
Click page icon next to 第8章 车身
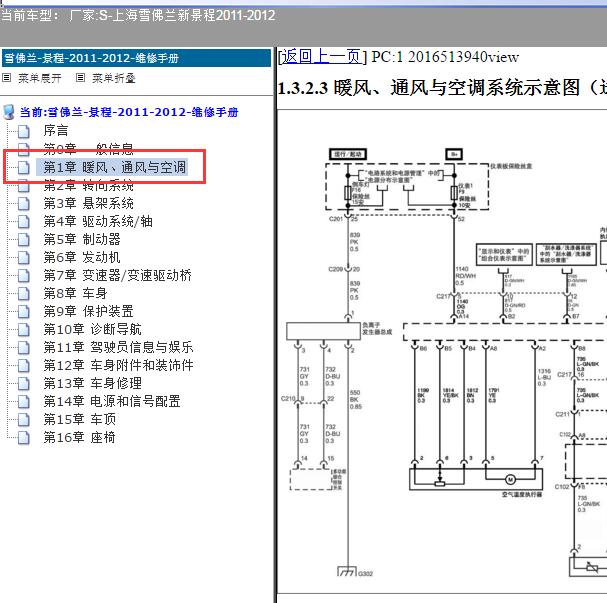(x=24, y=294)
